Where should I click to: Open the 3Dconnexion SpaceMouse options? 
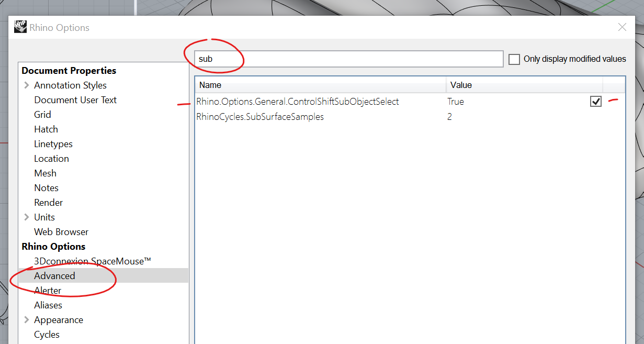(x=93, y=261)
